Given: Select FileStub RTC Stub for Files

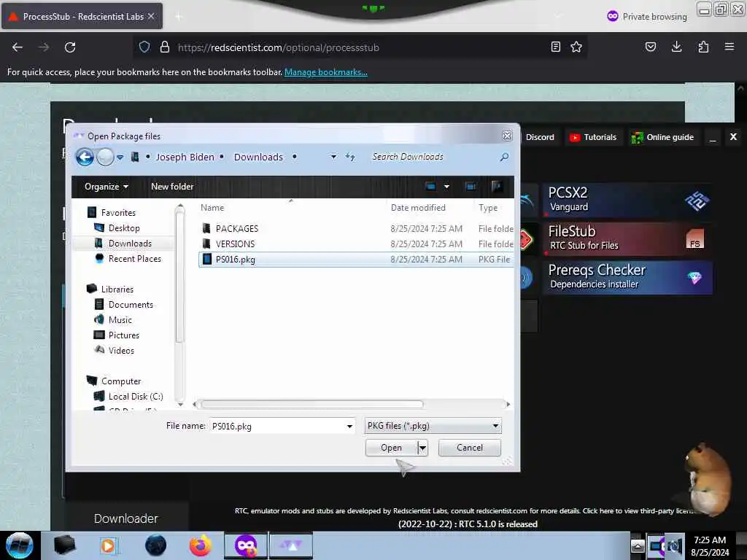Looking at the screenshot, I should point(627,238).
